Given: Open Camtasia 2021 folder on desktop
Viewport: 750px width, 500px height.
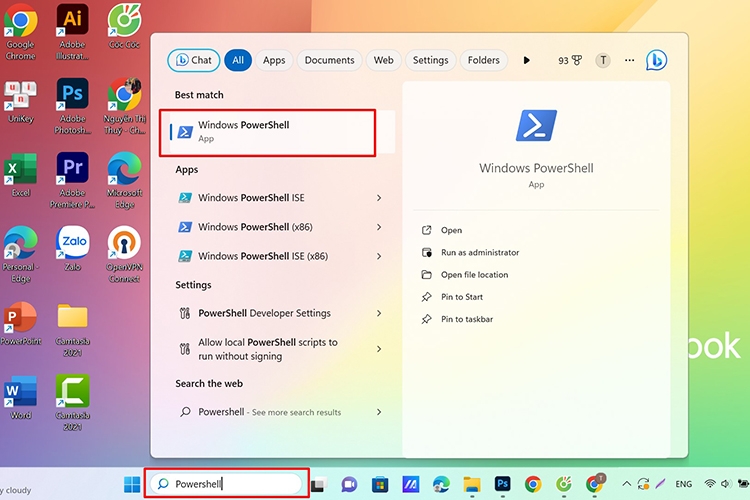Looking at the screenshot, I should (72, 330).
